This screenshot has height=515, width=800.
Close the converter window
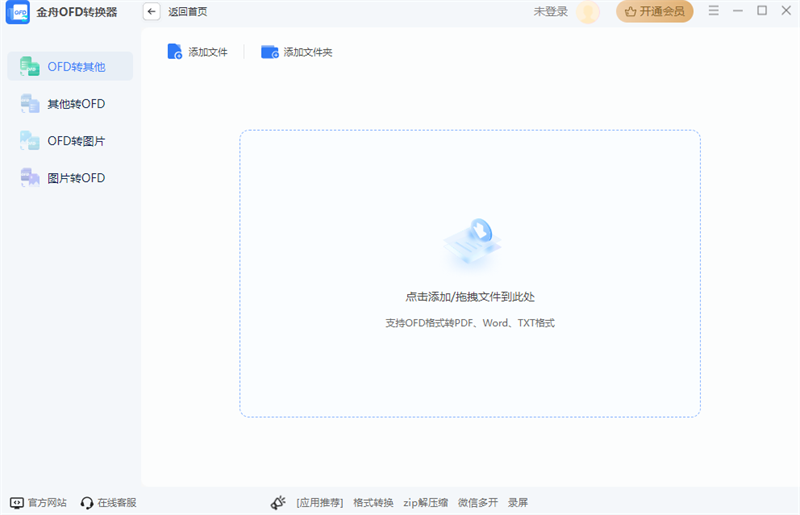(x=786, y=11)
